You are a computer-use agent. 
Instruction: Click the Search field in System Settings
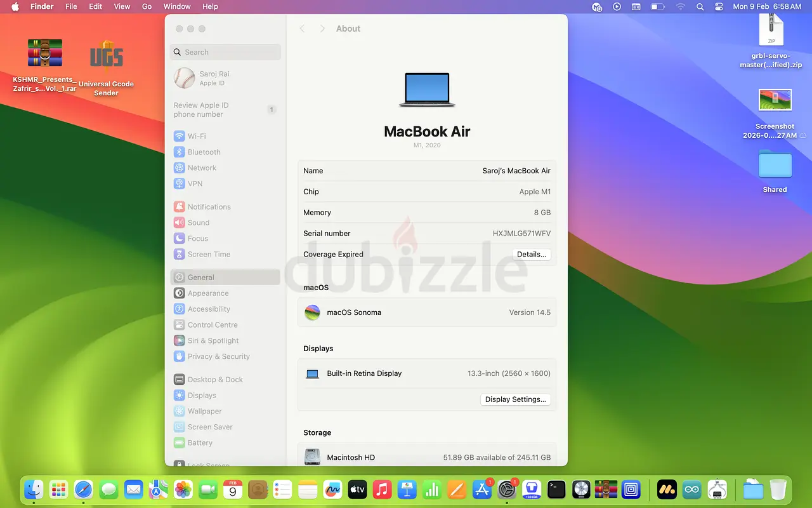pos(225,52)
